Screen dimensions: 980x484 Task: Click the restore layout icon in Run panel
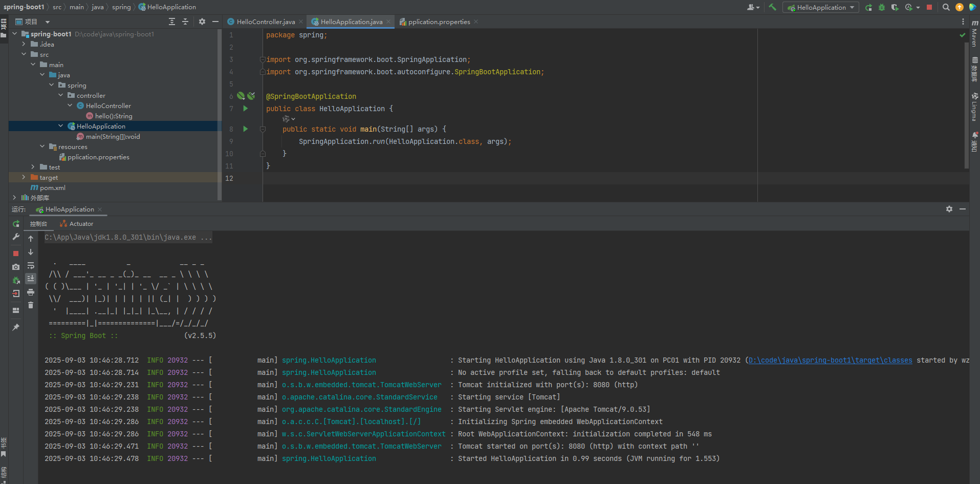click(16, 310)
